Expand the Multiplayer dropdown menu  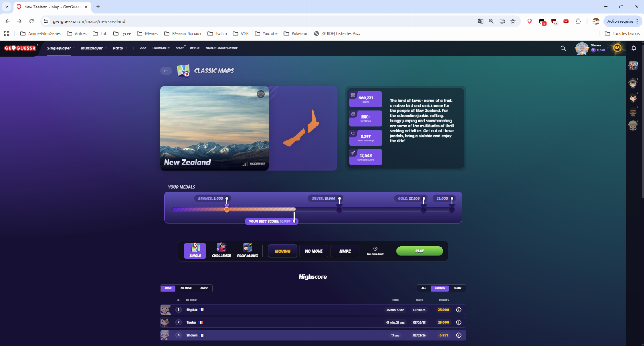point(93,48)
